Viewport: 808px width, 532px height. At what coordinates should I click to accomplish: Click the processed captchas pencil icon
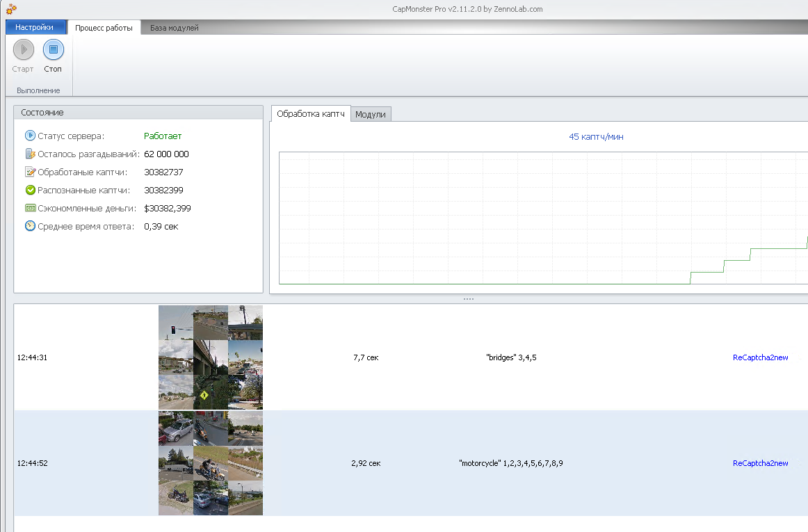30,172
